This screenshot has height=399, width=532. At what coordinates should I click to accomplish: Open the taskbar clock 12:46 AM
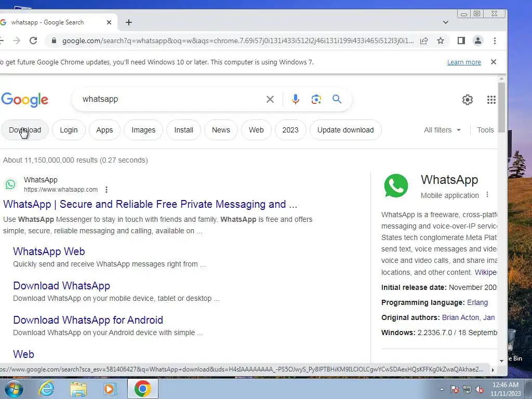[506, 389]
